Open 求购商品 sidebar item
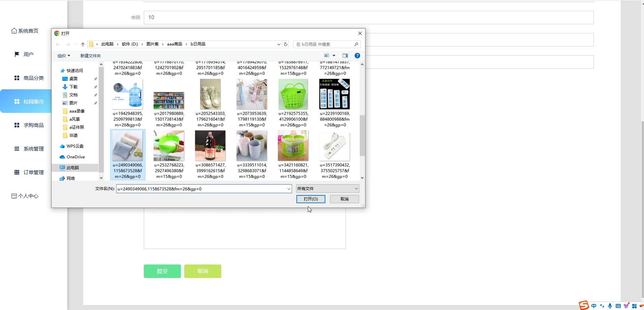The width and height of the screenshot is (644, 310). coord(29,125)
